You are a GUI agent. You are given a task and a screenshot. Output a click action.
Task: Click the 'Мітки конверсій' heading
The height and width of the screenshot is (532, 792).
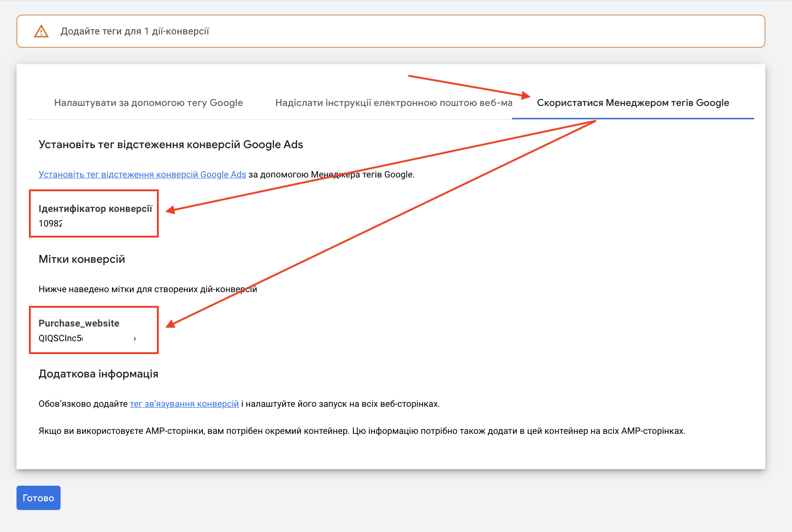[82, 259]
